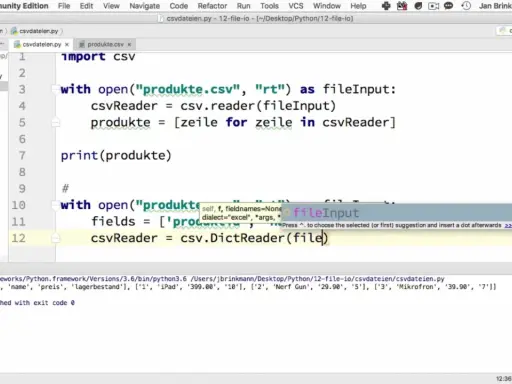The height and width of the screenshot is (384, 512).
Task: Open the Refactor menu
Action: click(x=212, y=6)
